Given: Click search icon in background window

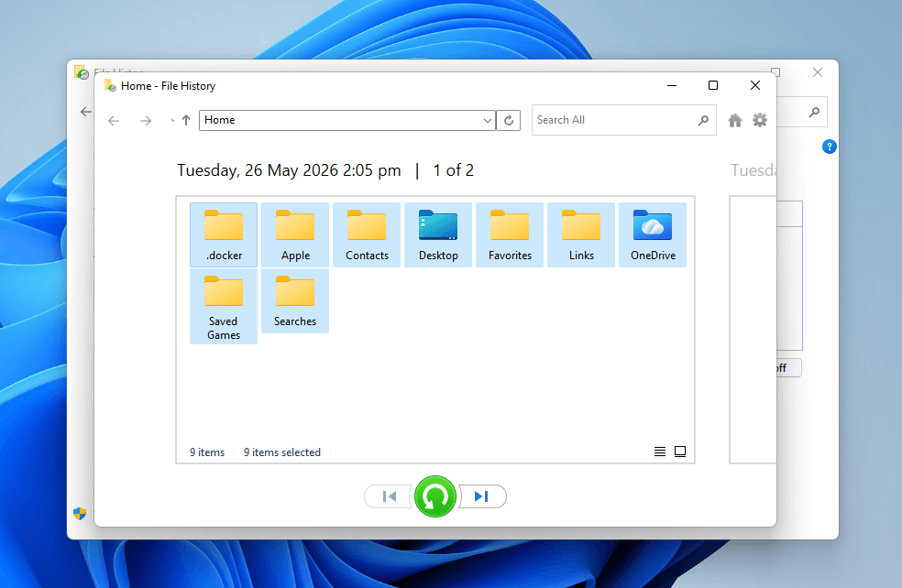Looking at the screenshot, I should [x=814, y=112].
